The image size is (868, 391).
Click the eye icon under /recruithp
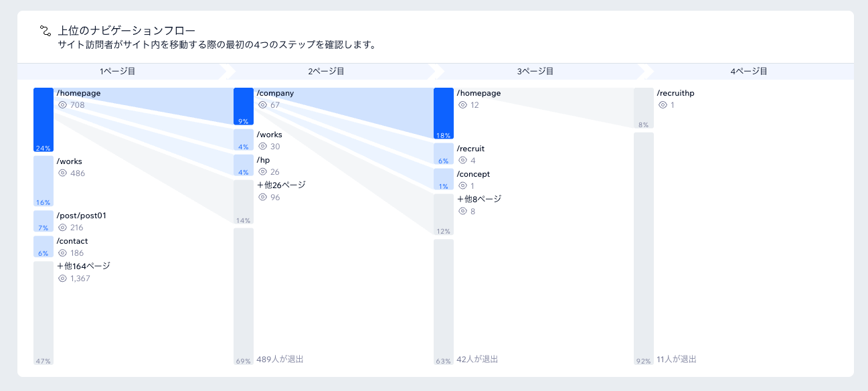663,105
